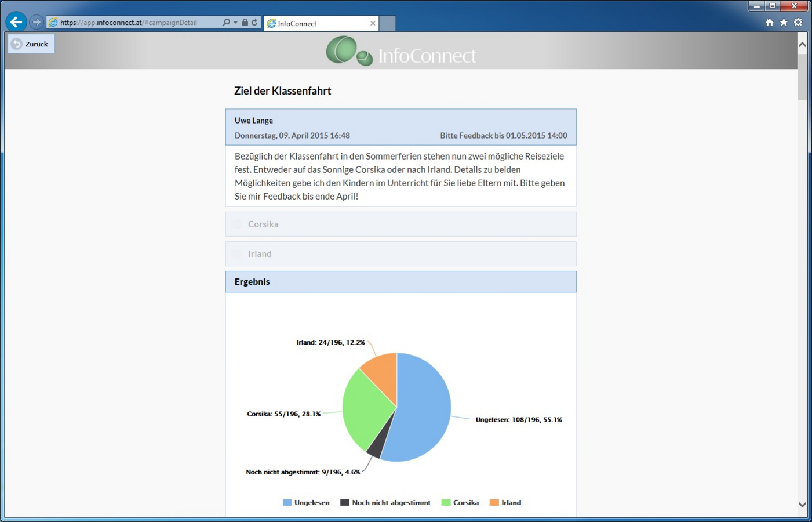Screen dimensions: 812x522
Task: Minimize the browser window
Action: click(756, 6)
